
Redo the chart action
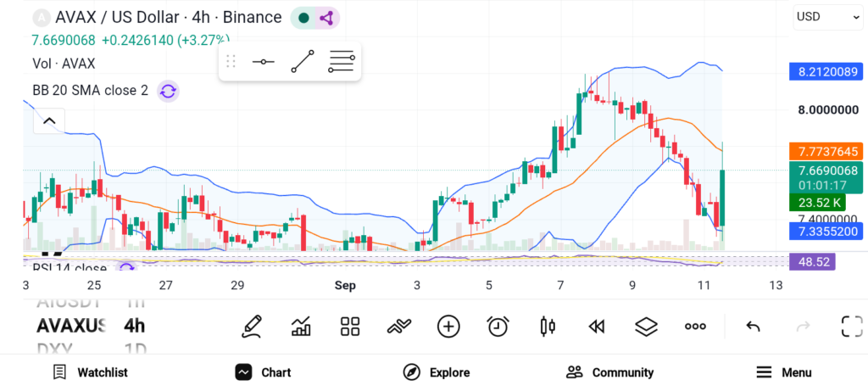pos(803,327)
